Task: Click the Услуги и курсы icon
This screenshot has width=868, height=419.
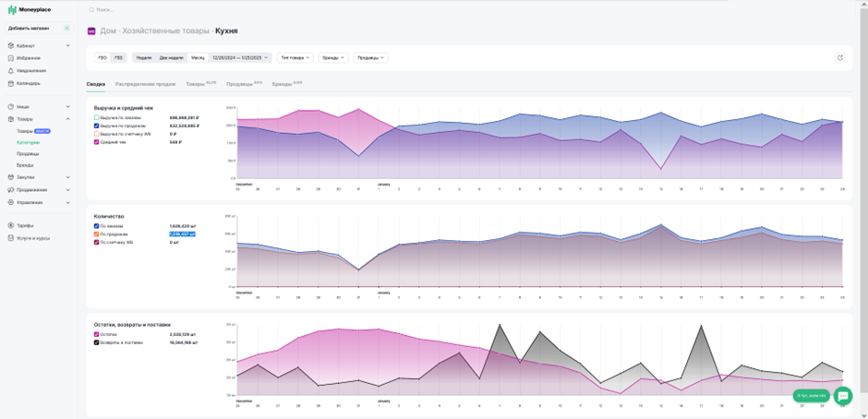Action: (x=10, y=238)
